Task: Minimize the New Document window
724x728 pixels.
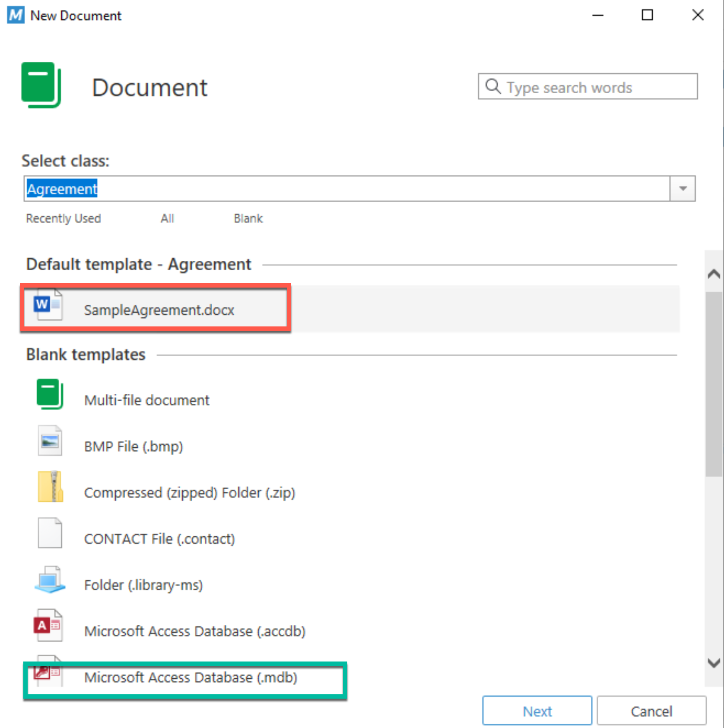Action: pyautogui.click(x=597, y=15)
